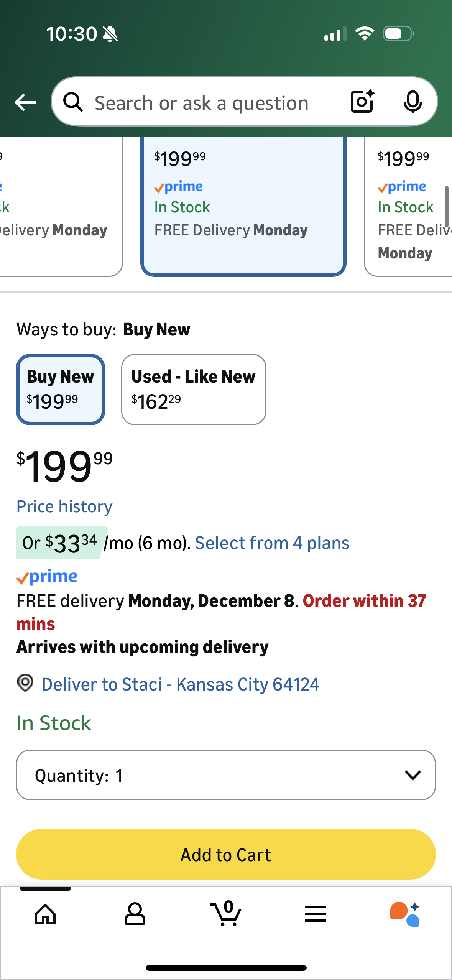Open camera lens visual search

tap(362, 102)
